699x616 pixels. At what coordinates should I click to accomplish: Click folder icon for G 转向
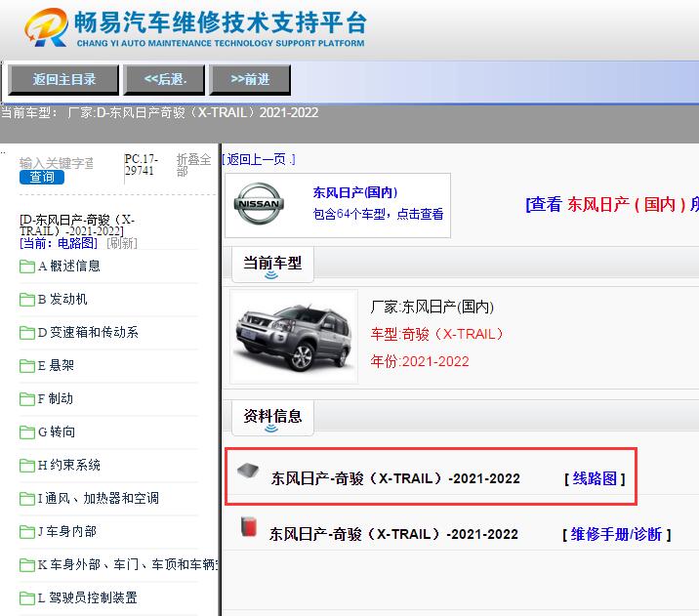click(x=27, y=432)
